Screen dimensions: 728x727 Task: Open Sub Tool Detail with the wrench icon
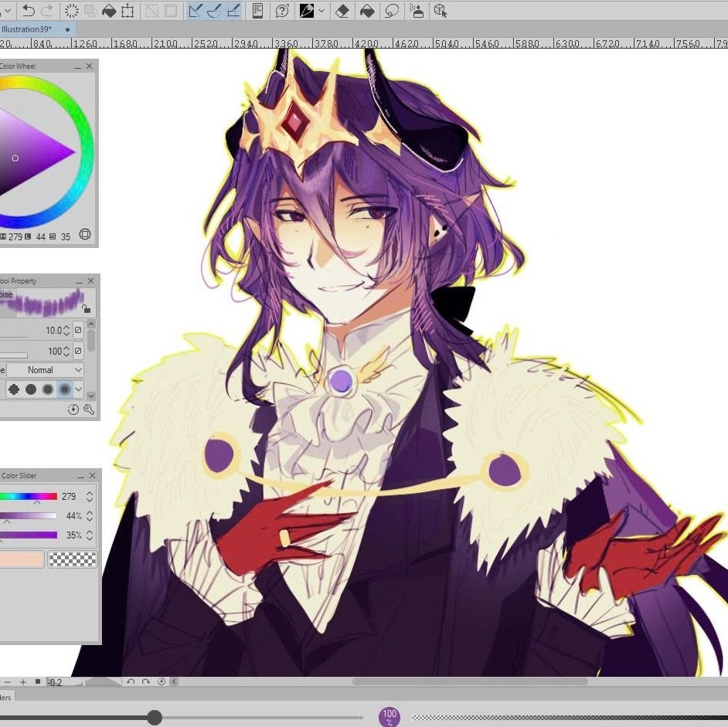(x=89, y=409)
